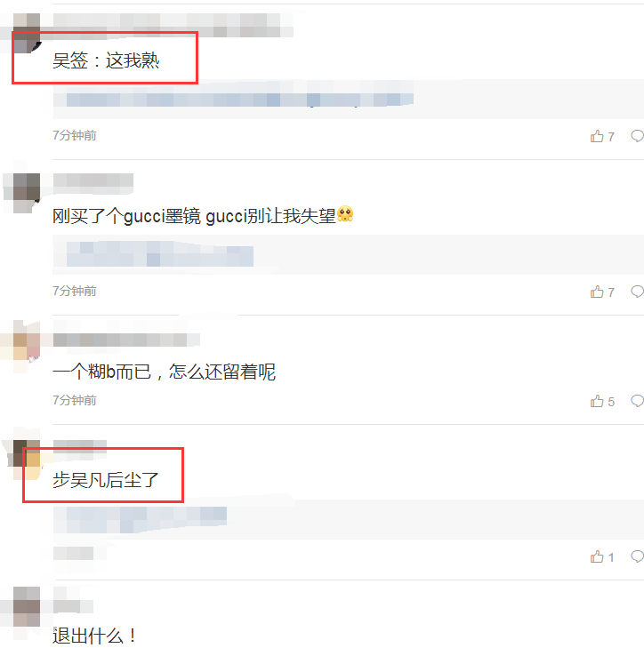Select the comment text '退出什么！'
The width and height of the screenshot is (644, 648).
click(x=94, y=636)
